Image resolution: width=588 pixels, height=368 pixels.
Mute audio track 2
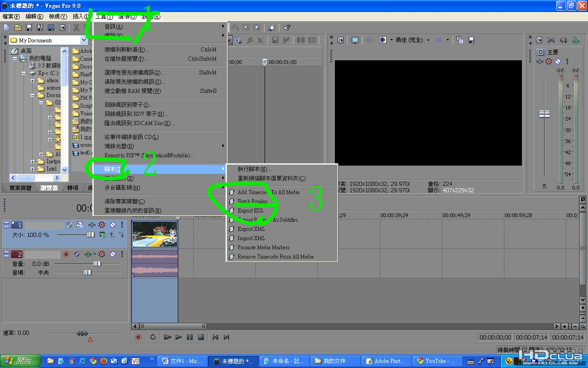tap(113, 254)
